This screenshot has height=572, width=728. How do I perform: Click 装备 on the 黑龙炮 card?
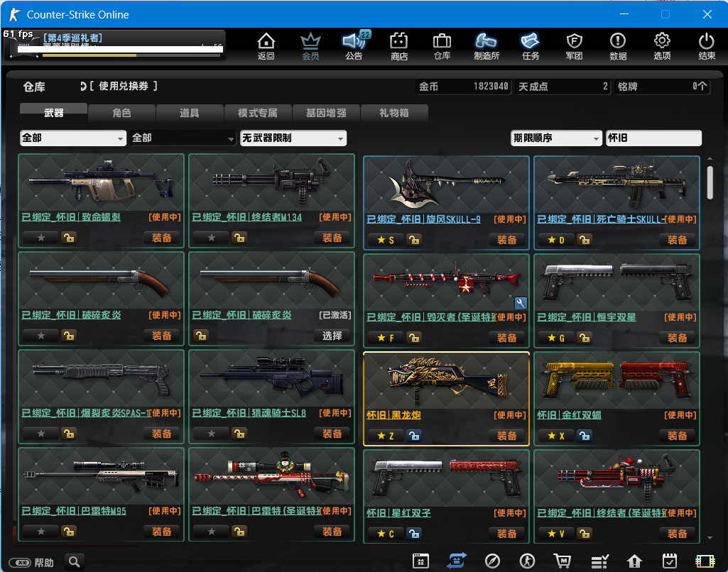tap(506, 436)
